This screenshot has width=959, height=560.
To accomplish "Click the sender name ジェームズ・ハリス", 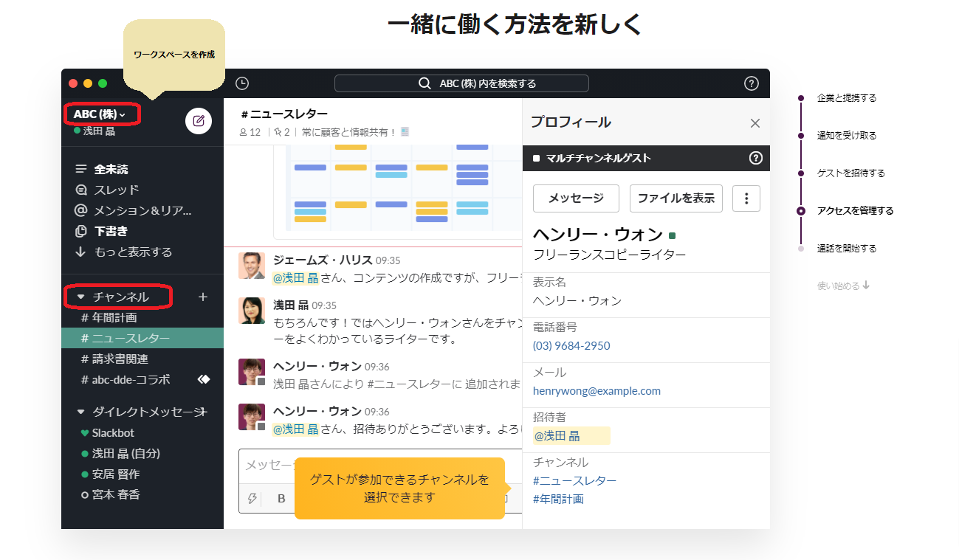I will click(323, 260).
